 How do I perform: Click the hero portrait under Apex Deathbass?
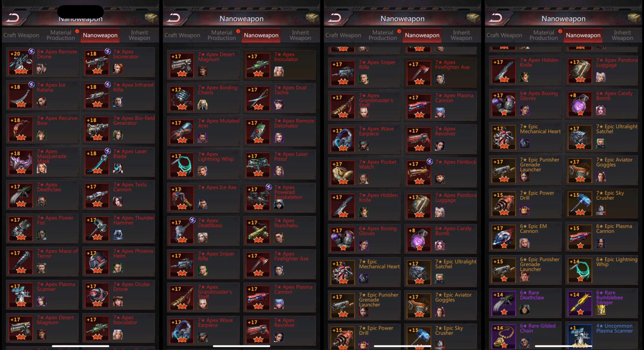click(203, 237)
